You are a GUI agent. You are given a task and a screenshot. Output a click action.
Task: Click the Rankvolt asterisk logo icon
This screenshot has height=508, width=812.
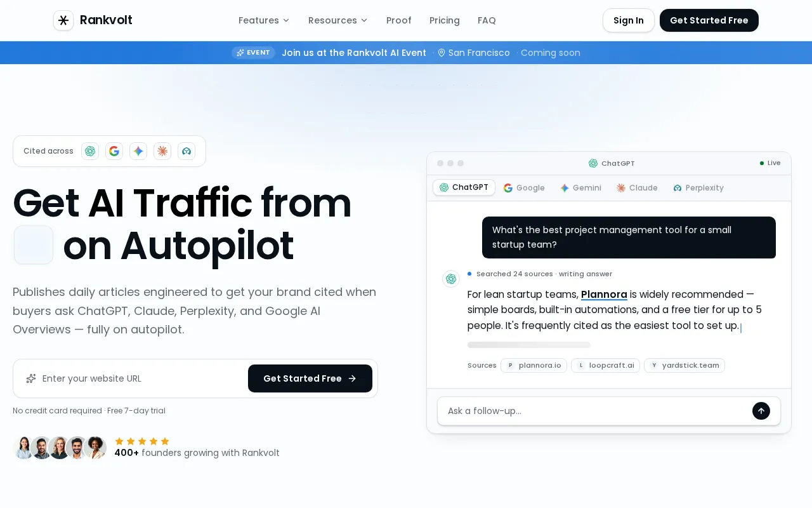click(x=63, y=20)
